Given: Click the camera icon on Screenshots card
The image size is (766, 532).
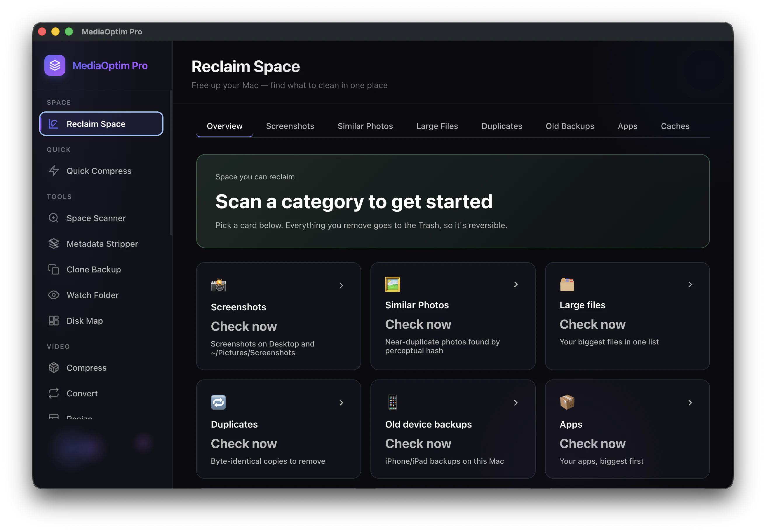Looking at the screenshot, I should click(218, 285).
